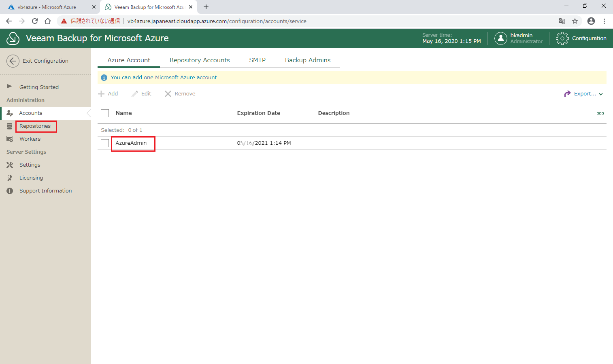Open a new browser tab
Viewport: 613px width, 364px height.
[x=206, y=7]
